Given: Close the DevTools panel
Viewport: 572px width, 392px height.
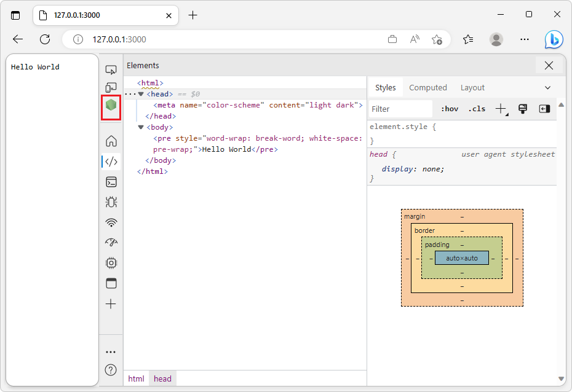Looking at the screenshot, I should pos(549,66).
